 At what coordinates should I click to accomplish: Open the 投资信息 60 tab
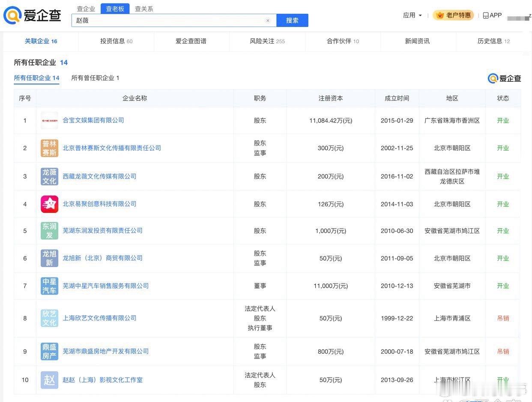[x=116, y=41]
